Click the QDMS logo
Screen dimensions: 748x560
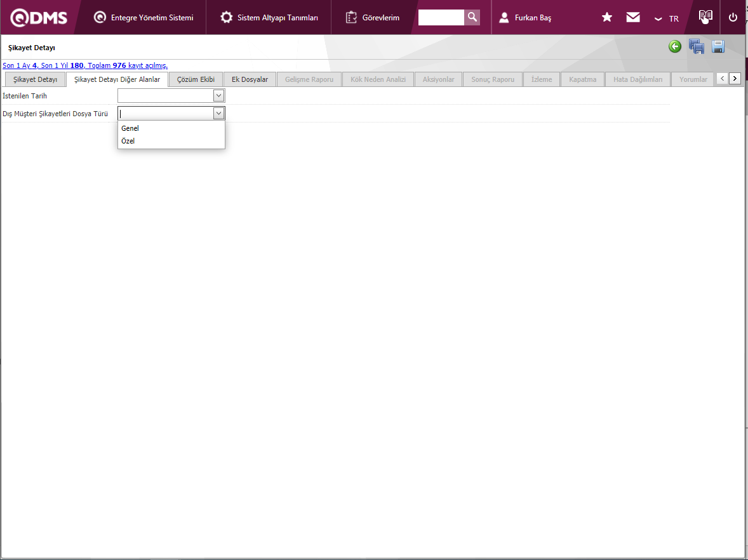click(39, 18)
